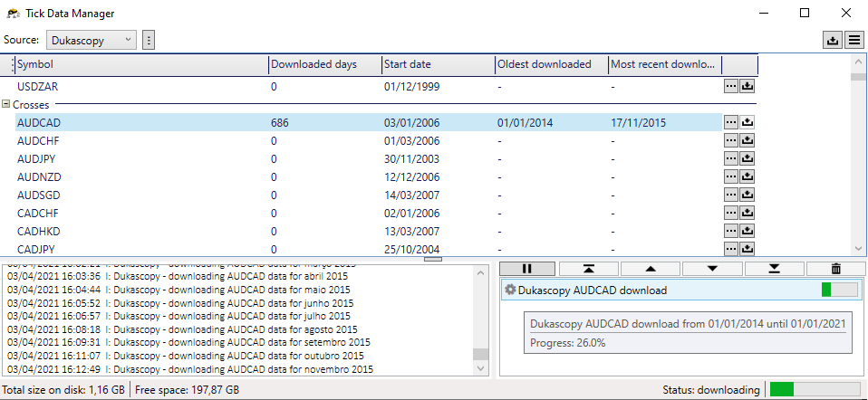Open the Source dropdown showing Dukascopy
The height and width of the screenshot is (400, 868).
coord(92,40)
